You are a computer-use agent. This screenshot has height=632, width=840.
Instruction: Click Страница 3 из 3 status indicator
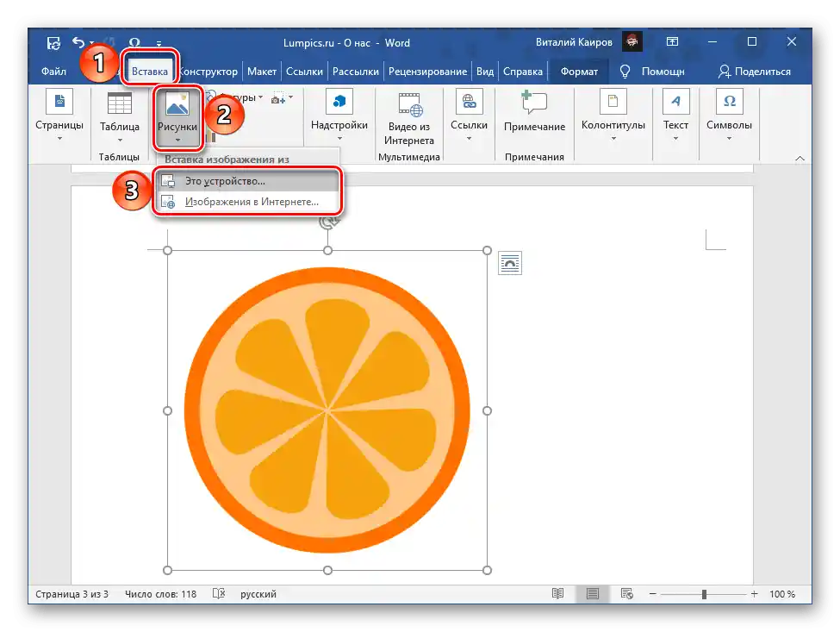[72, 594]
